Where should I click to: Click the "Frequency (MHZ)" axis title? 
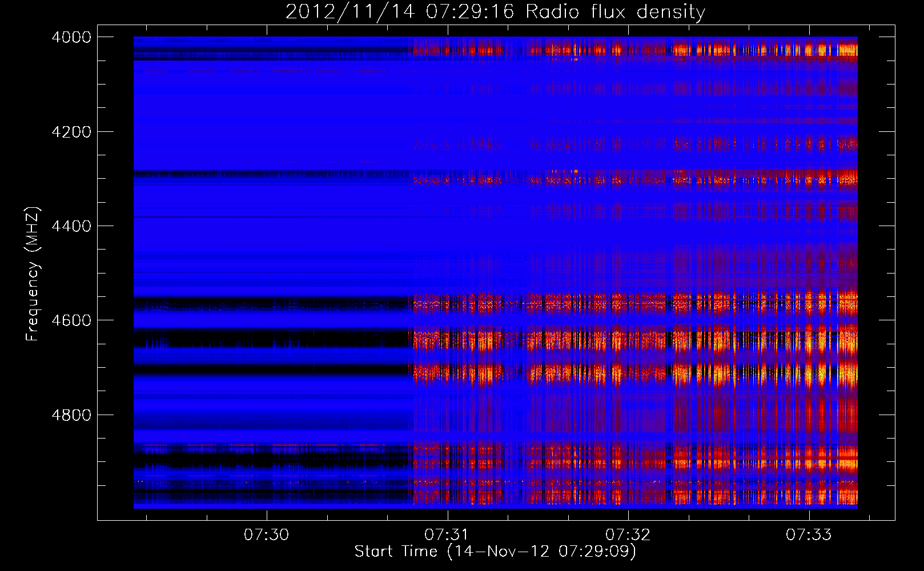coord(33,274)
